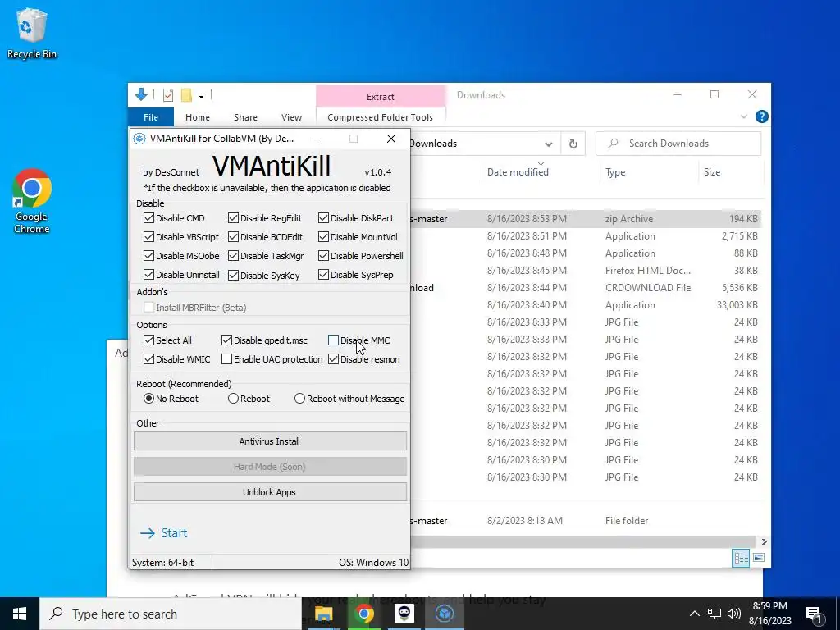Select the File folder row dated 8/2/2023
The image size is (840, 630).
coord(587,521)
